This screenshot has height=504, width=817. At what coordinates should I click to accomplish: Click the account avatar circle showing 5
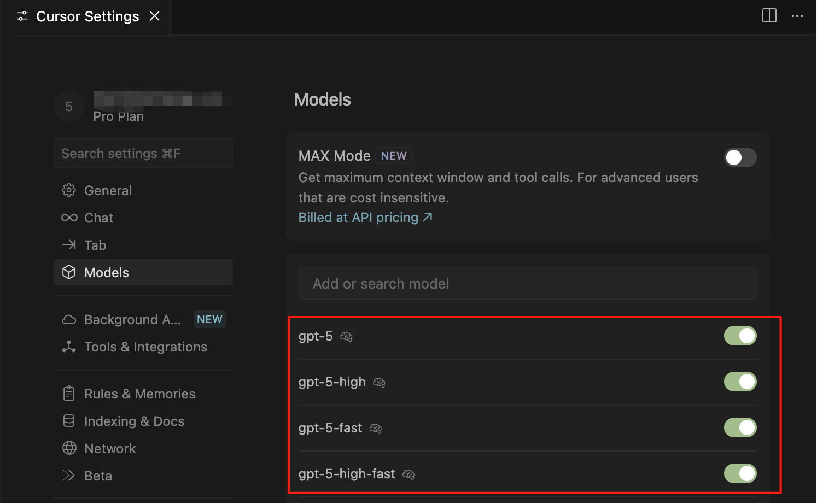tap(69, 107)
